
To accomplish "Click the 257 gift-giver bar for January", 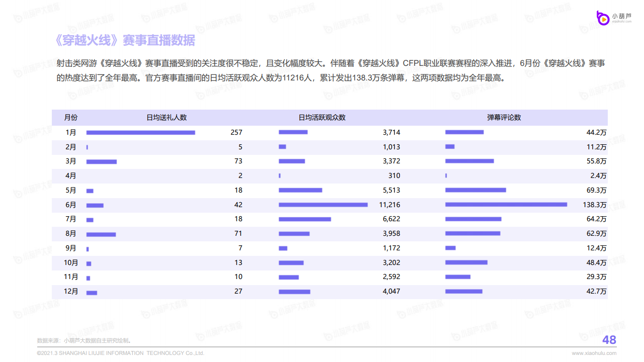I will pos(140,133).
